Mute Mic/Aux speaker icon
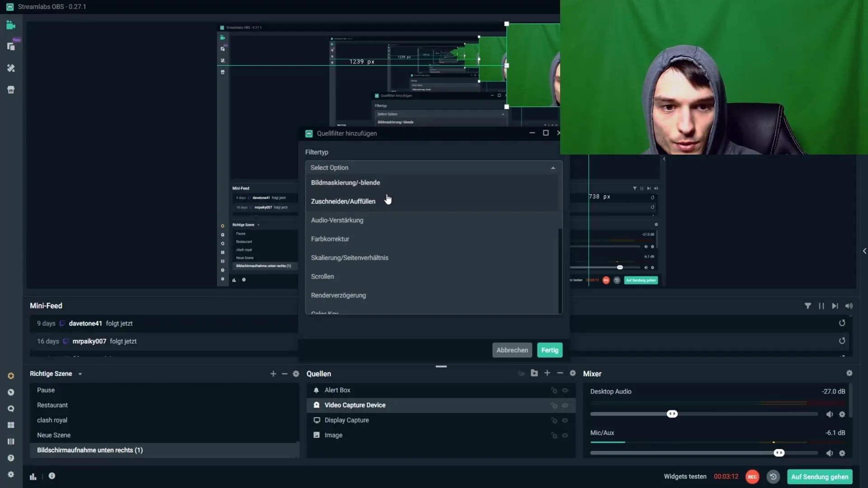 click(x=830, y=453)
